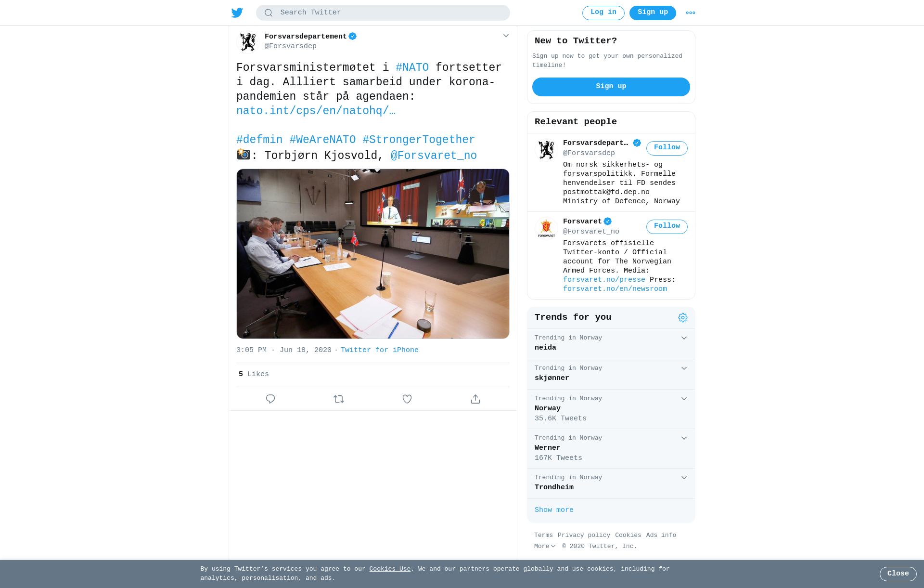924x588 pixels.
Task: Like the tweet with heart icon
Action: tap(407, 399)
